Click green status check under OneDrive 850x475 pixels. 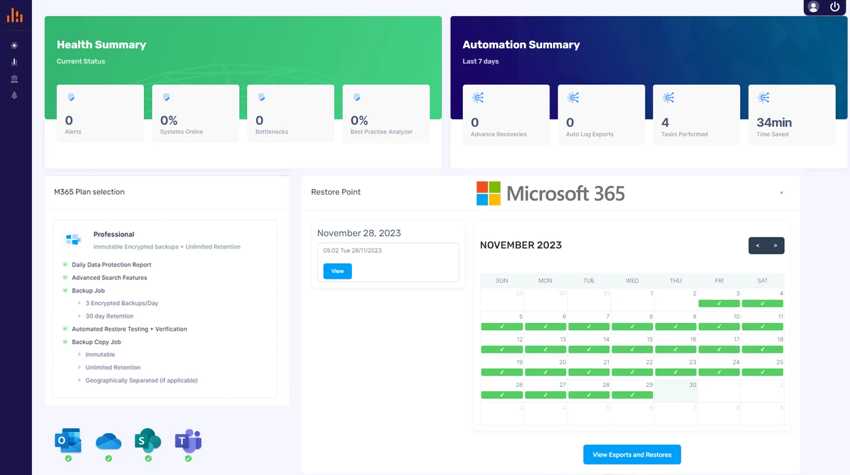click(x=108, y=459)
